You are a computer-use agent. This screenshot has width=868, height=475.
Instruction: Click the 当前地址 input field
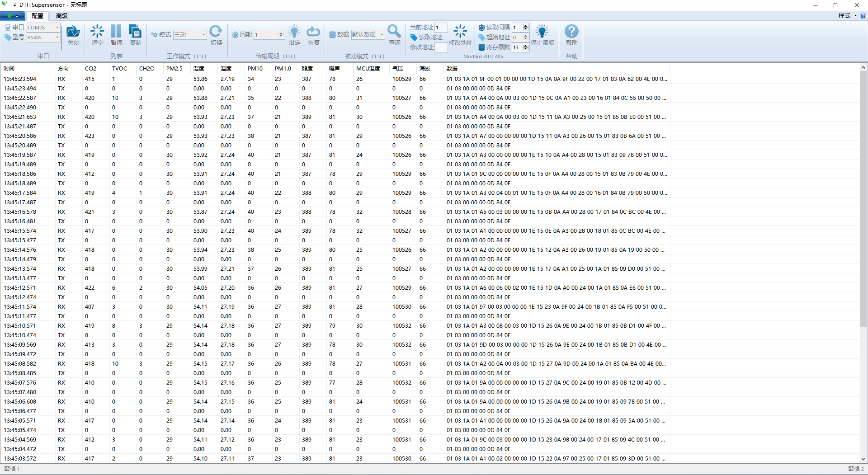pyautogui.click(x=441, y=27)
